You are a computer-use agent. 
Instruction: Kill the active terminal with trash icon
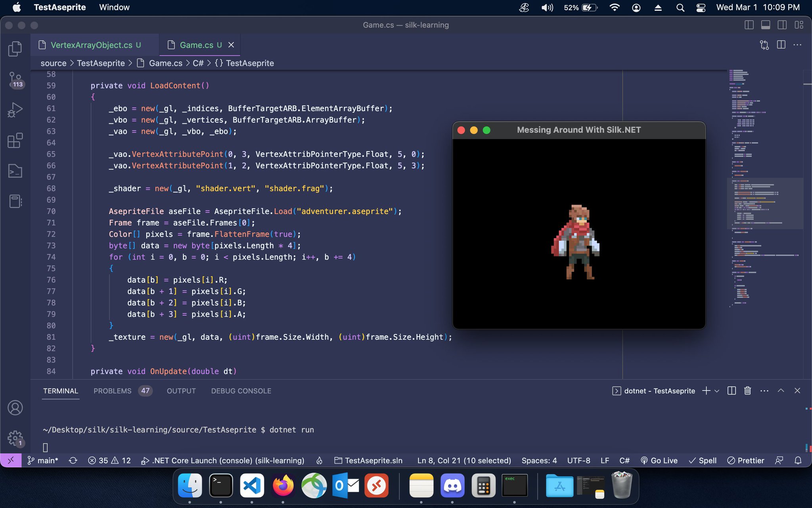748,391
